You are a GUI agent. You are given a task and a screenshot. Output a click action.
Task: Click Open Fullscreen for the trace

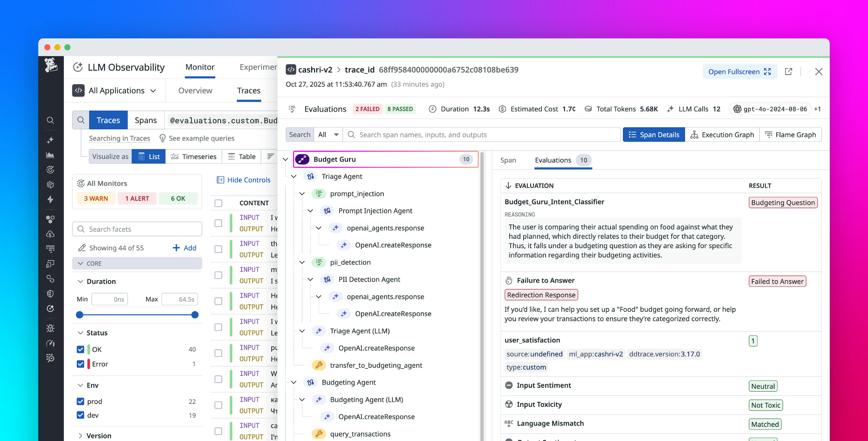(739, 72)
